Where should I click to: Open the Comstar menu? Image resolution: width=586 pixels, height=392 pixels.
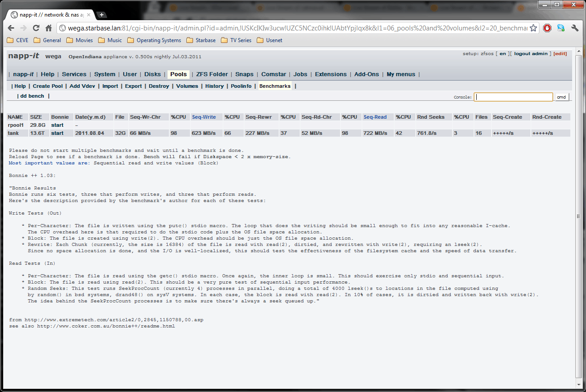[274, 74]
